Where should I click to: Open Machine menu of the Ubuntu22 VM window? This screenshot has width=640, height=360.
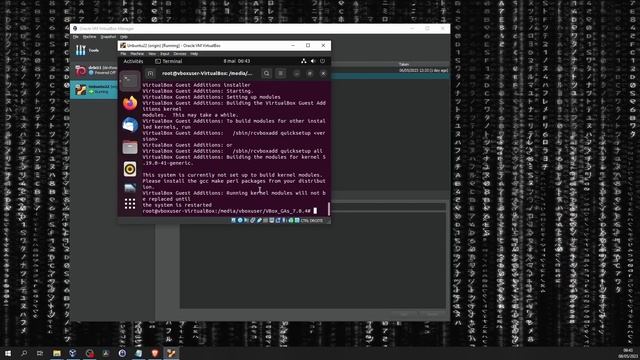(137, 54)
